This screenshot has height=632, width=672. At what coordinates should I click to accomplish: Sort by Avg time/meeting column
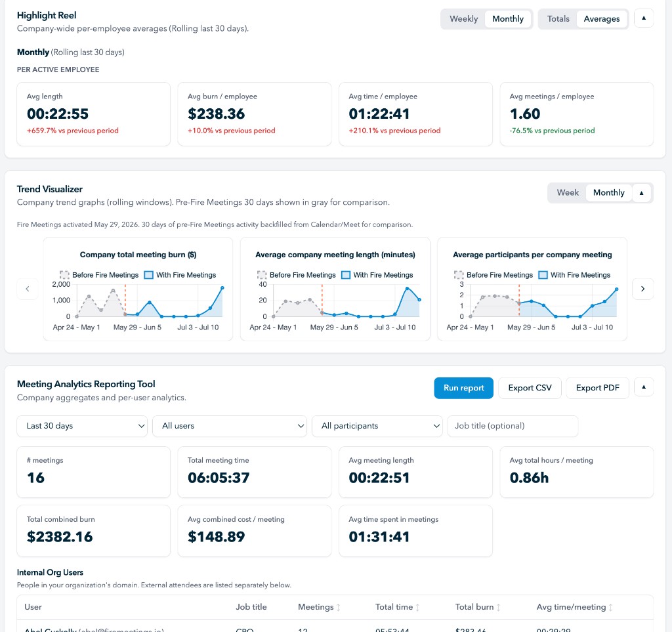[575, 607]
